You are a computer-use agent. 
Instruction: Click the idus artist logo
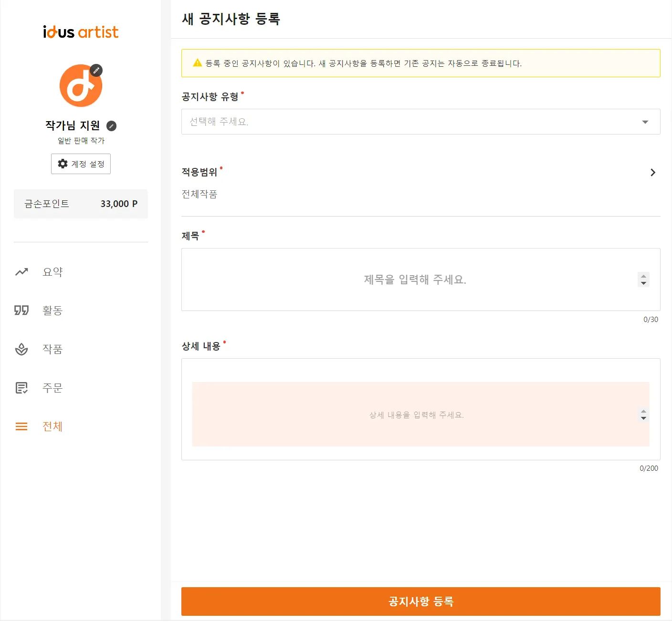point(81,32)
